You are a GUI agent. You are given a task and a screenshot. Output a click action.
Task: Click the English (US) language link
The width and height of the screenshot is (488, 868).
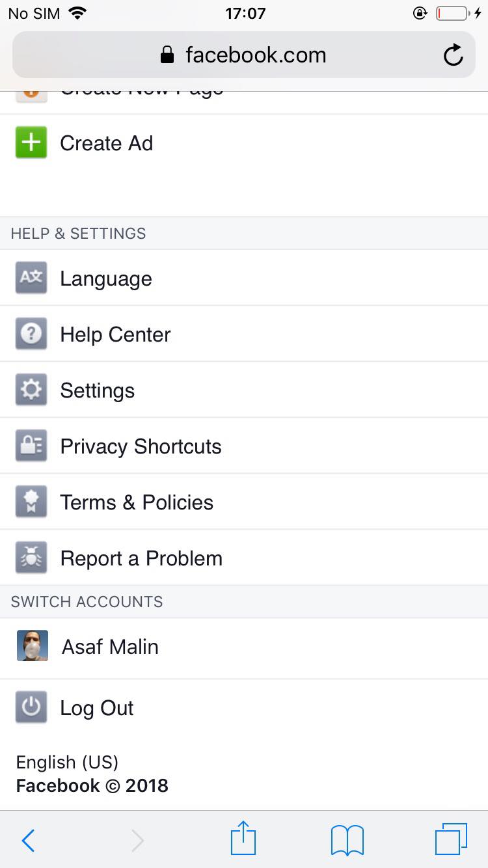[67, 762]
